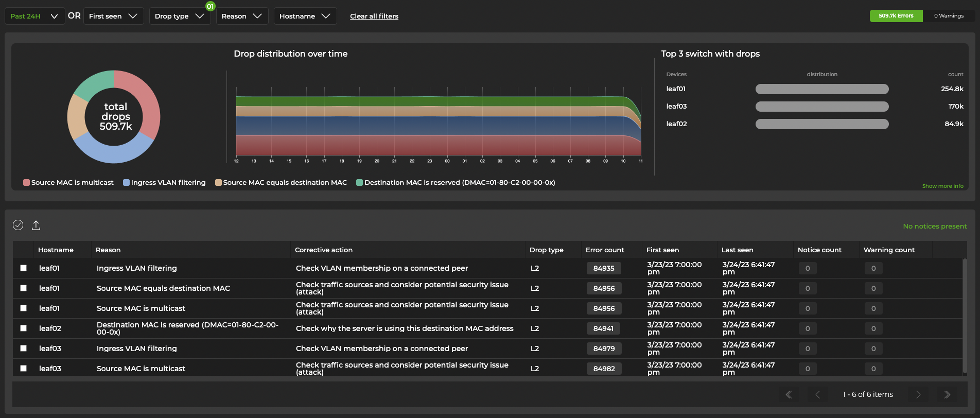
Task: Switch to the 509.7k Errors tab
Action: pyautogui.click(x=896, y=16)
